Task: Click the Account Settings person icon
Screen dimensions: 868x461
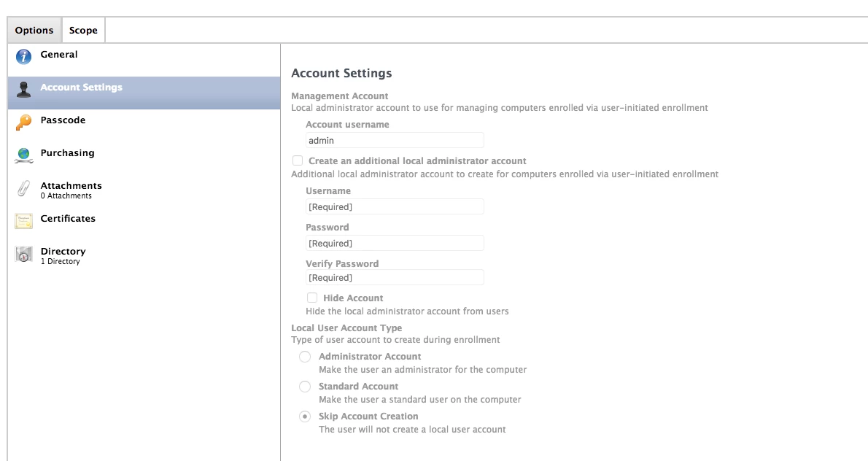Action: point(24,90)
